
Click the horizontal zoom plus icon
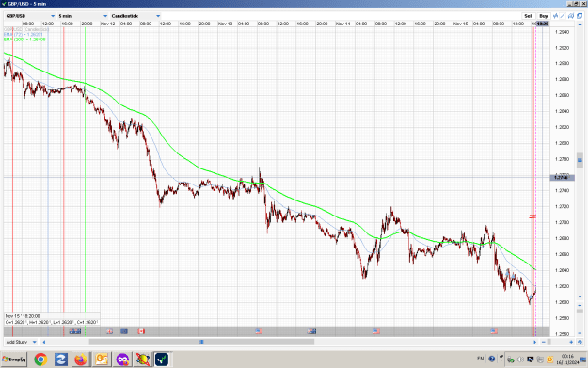point(571,342)
